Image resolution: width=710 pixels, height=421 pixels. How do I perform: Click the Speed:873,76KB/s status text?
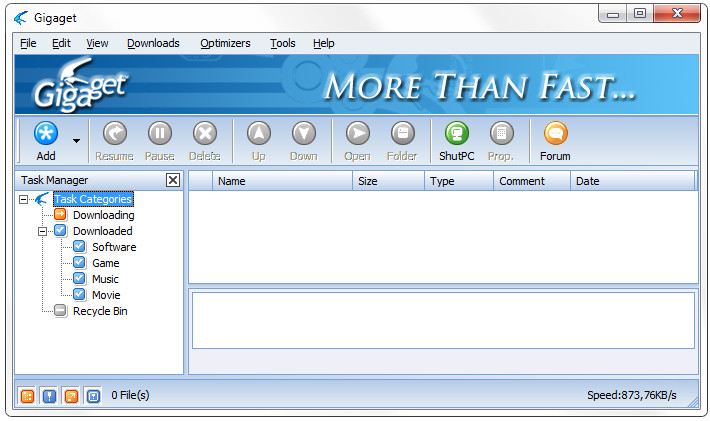coord(632,395)
